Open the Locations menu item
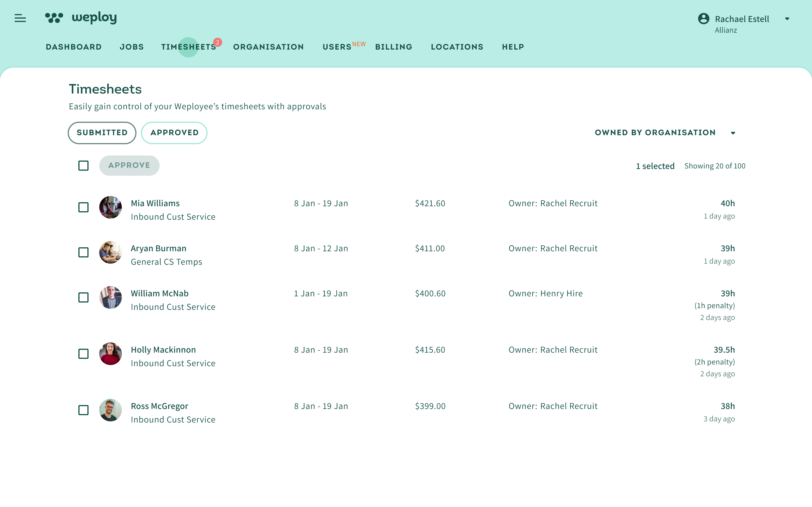Screen dimensions: 812x507 457,47
